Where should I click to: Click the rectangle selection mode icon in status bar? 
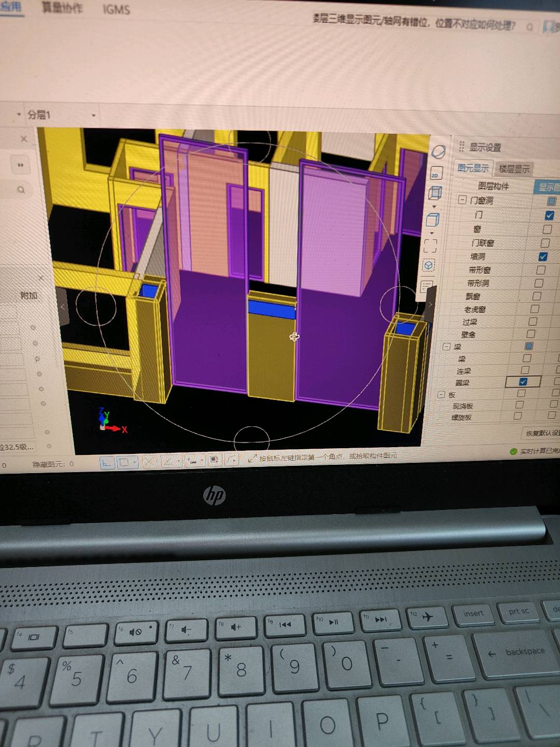[x=124, y=462]
